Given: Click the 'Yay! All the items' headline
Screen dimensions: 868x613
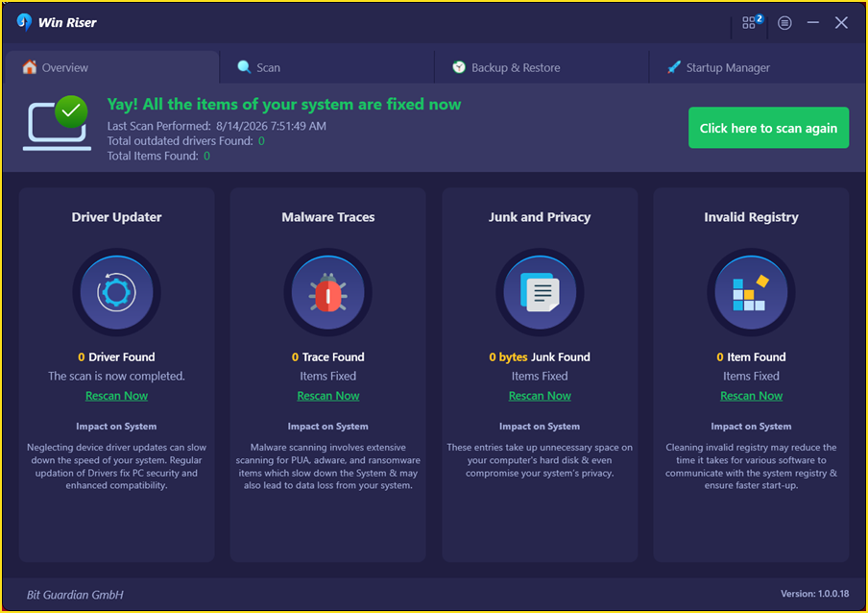Looking at the screenshot, I should 284,104.
